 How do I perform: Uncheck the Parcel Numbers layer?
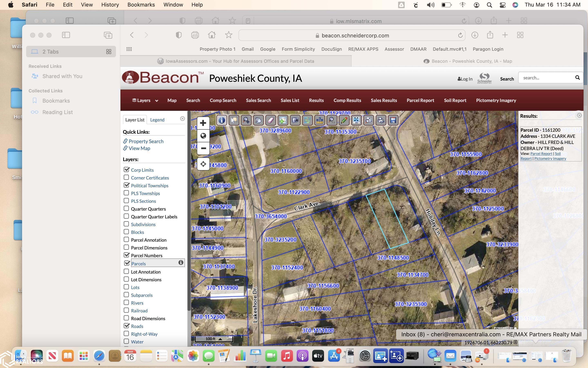(x=126, y=255)
